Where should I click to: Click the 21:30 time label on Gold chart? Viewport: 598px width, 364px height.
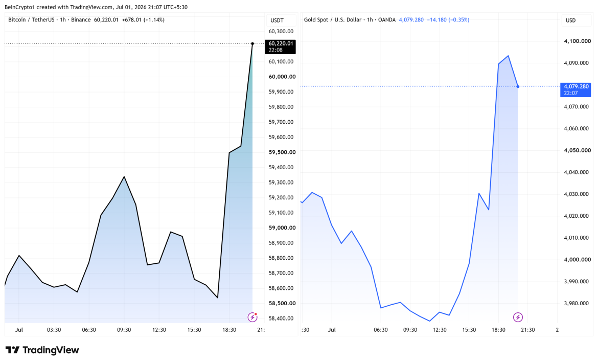[528, 330]
